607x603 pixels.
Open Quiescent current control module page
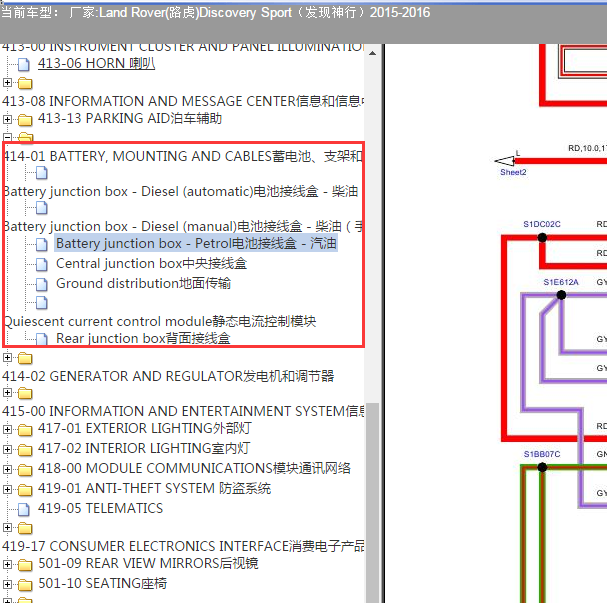[x=160, y=322]
